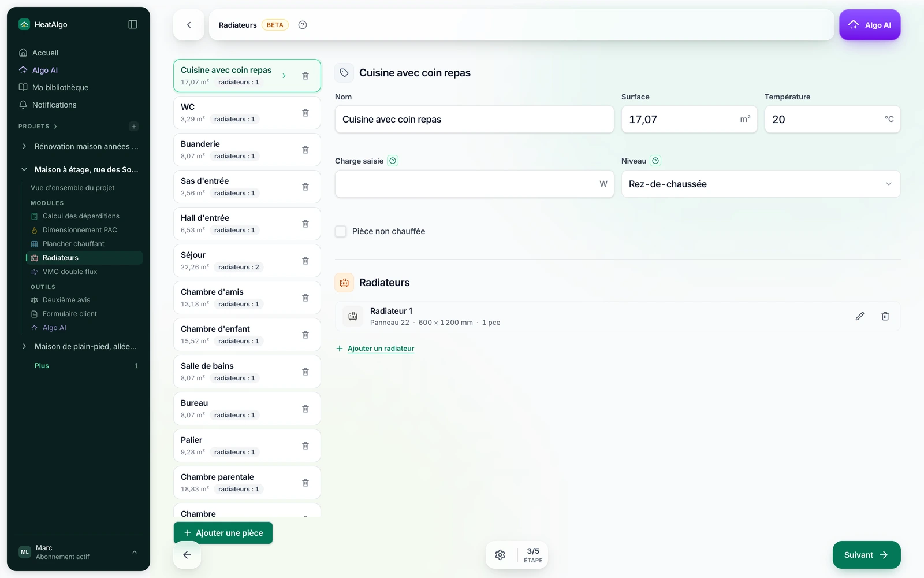Delete the Salle de bains room
The image size is (924, 578).
coord(305,372)
